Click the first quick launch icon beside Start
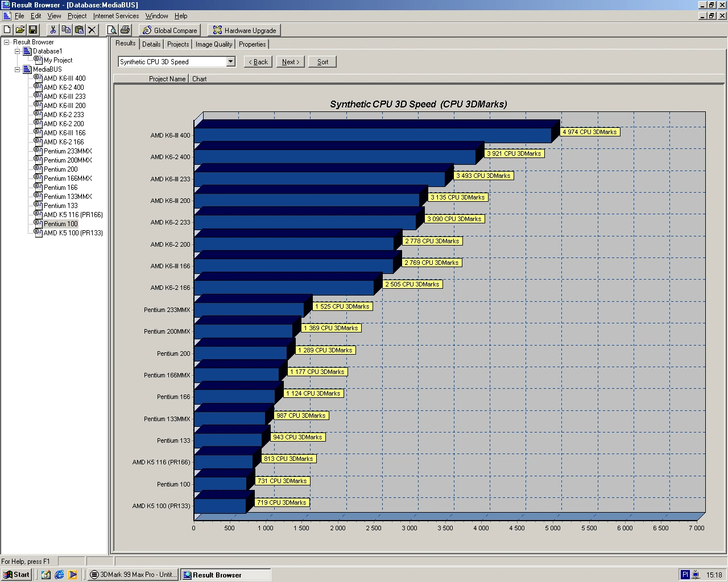This screenshot has height=582, width=728. click(46, 575)
